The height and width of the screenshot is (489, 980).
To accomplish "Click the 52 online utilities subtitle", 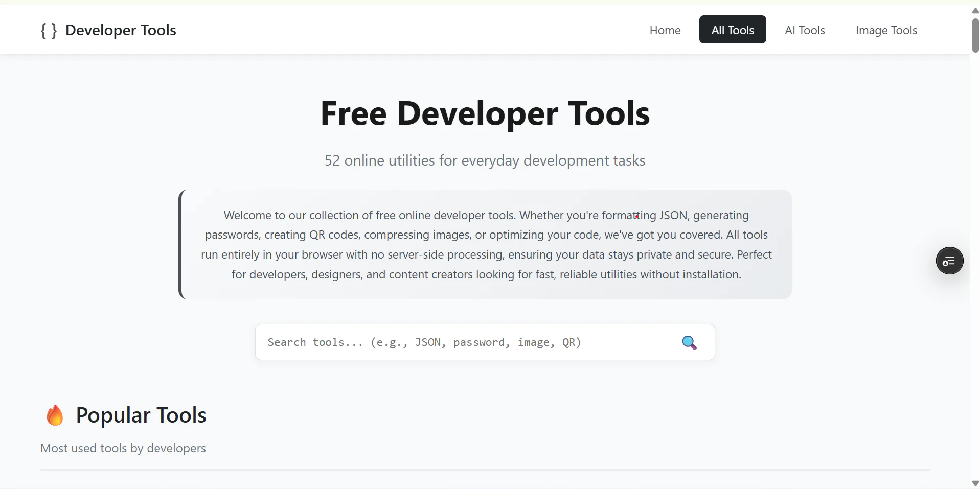I will click(x=485, y=160).
